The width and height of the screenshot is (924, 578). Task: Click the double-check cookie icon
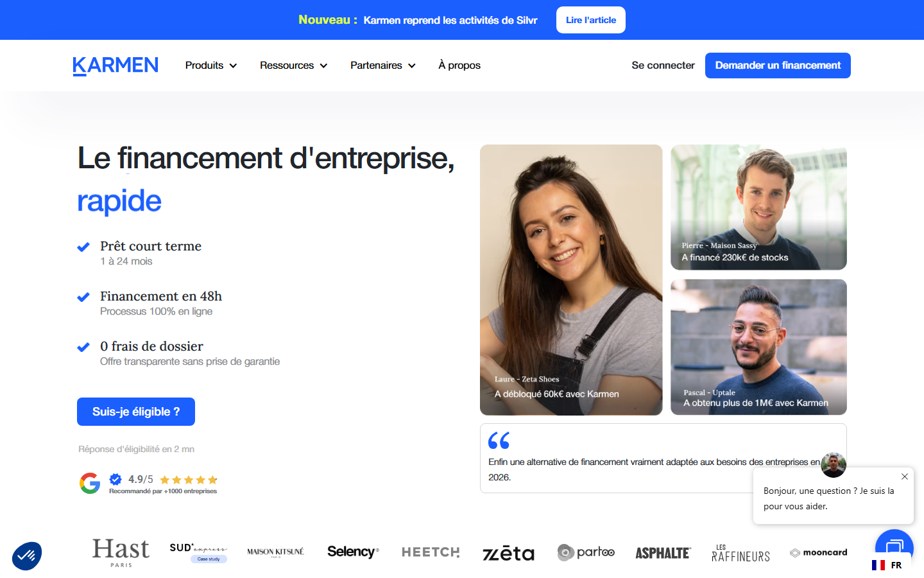click(26, 556)
